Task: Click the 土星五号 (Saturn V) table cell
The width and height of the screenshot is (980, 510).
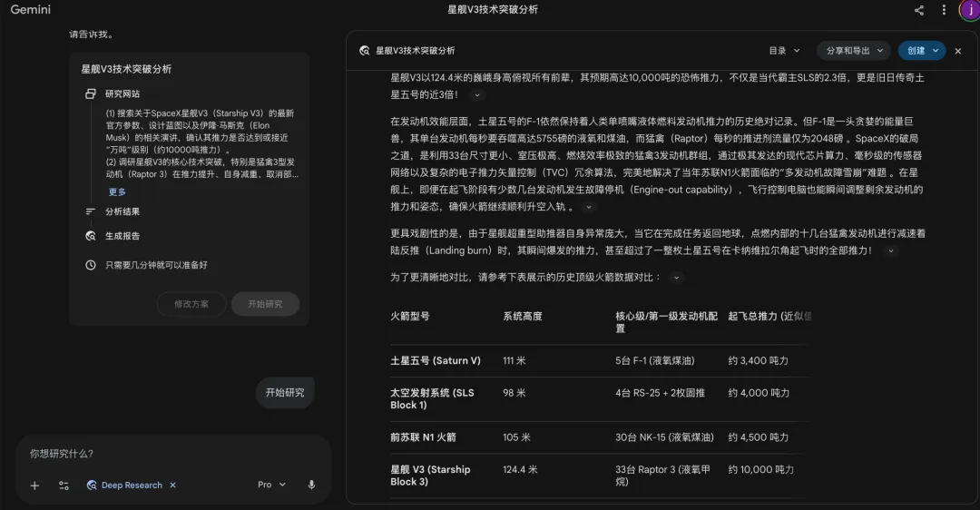Action: [436, 360]
